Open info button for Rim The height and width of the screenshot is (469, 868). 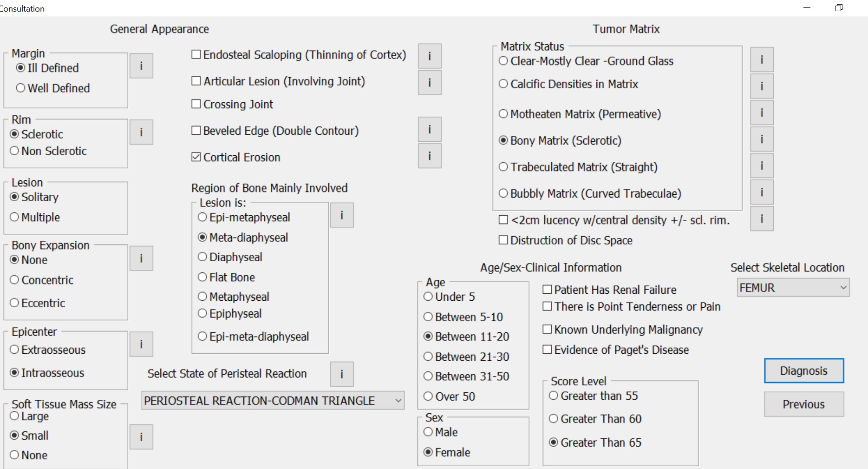coord(141,132)
